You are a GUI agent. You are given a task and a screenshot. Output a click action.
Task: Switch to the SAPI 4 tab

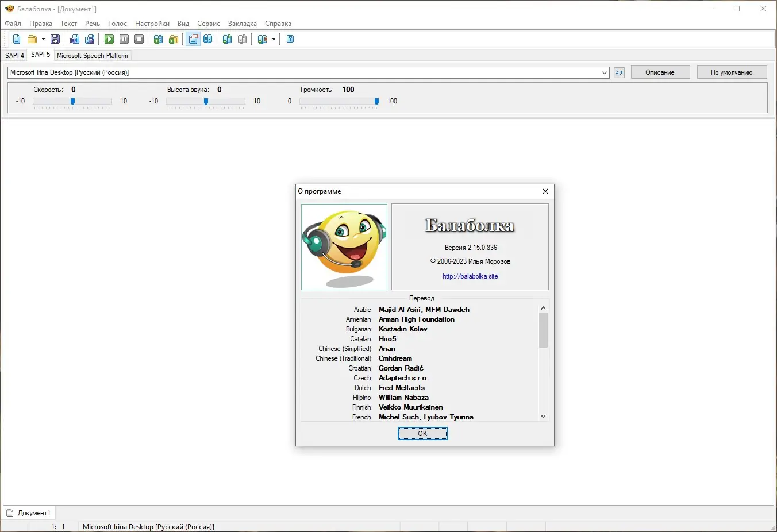coord(14,56)
